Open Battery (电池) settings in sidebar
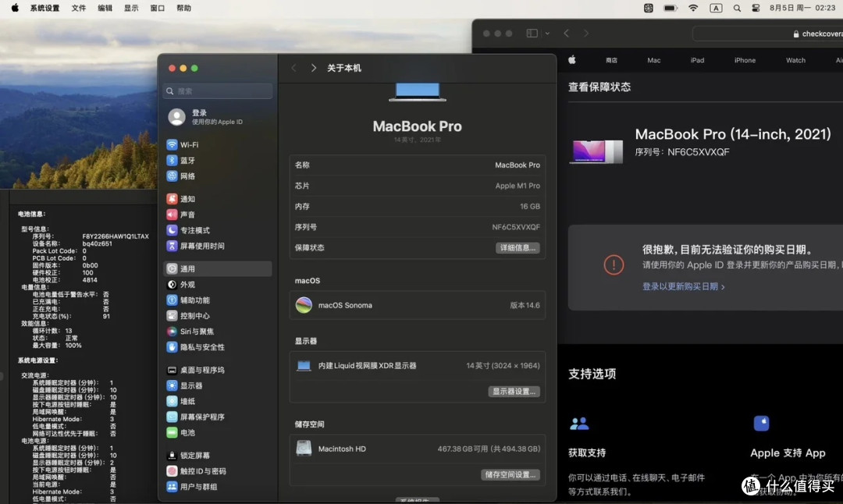The width and height of the screenshot is (843, 504). point(218,432)
